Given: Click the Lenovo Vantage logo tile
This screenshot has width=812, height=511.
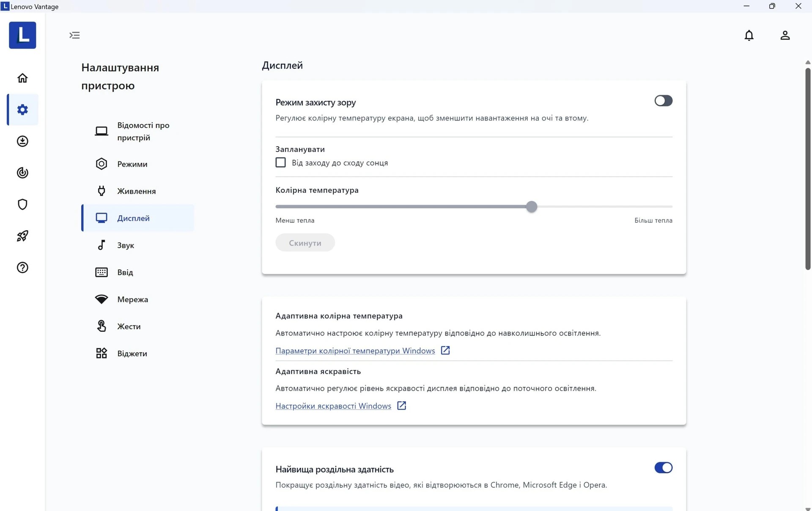Looking at the screenshot, I should tap(22, 36).
